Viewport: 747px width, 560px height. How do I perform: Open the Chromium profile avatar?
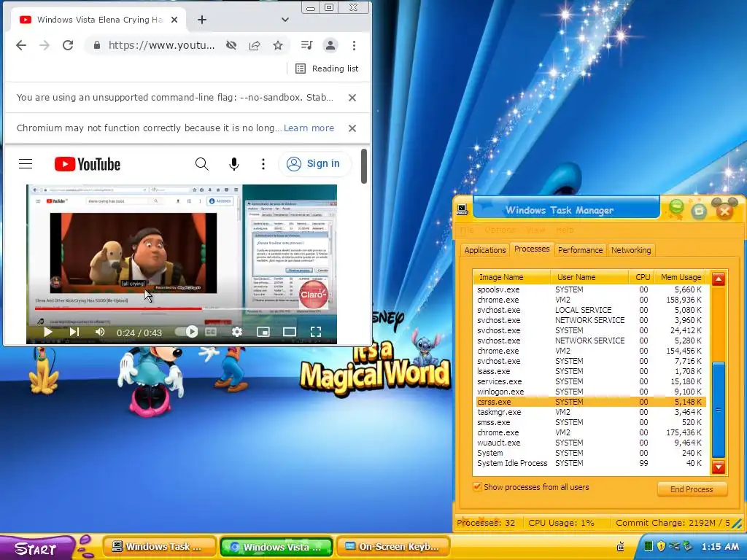(330, 45)
